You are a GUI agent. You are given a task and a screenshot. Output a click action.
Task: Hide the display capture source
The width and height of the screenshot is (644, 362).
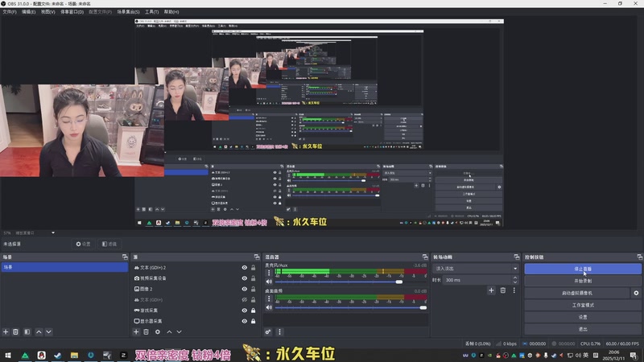[245, 321]
